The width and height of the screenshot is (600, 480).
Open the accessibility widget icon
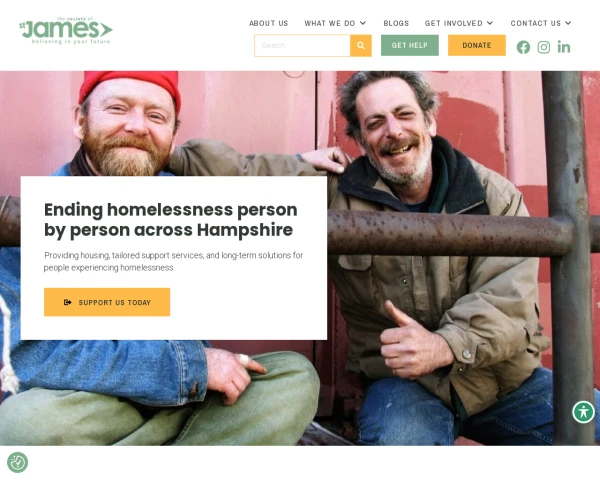coord(583,412)
